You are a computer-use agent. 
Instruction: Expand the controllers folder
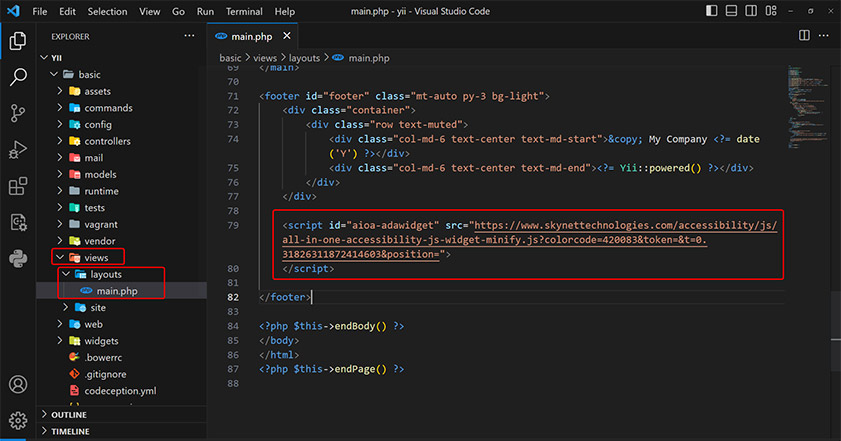click(121, 141)
